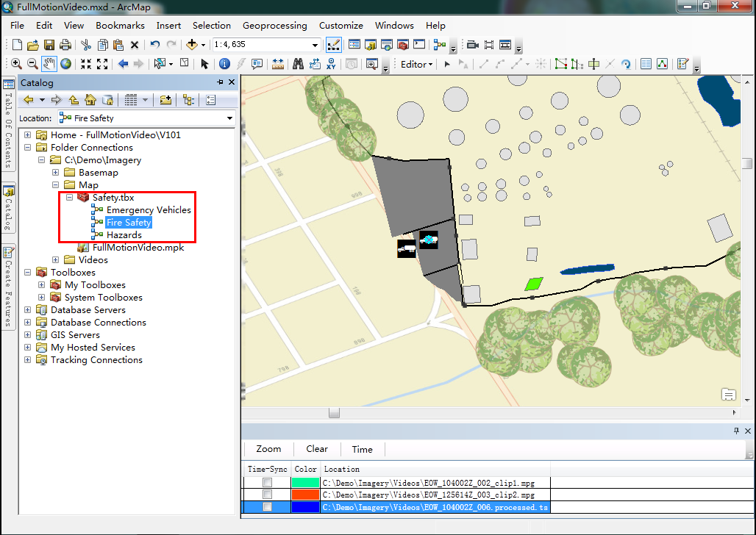Screen dimensions: 756x535
Task: Collapse the Folder Connections node
Action: tap(27, 148)
